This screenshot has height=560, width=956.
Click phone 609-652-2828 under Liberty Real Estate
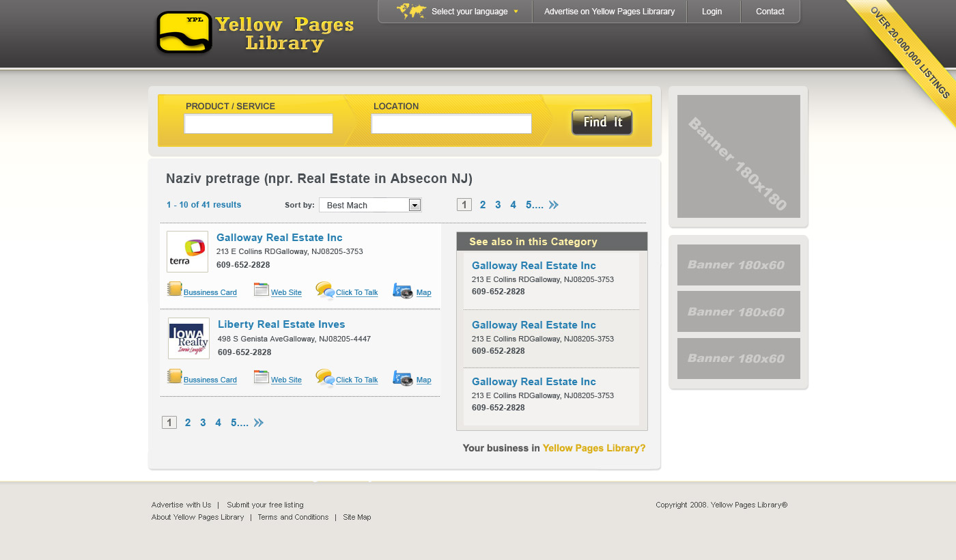pos(244,352)
